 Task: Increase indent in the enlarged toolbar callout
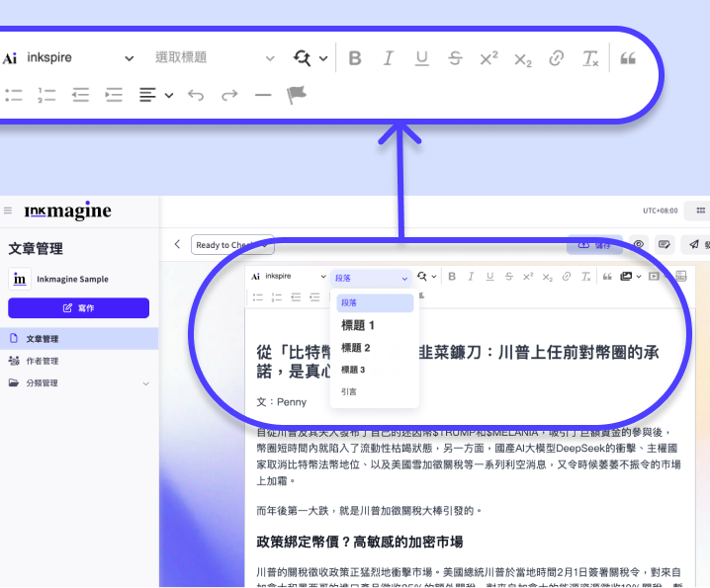[114, 95]
